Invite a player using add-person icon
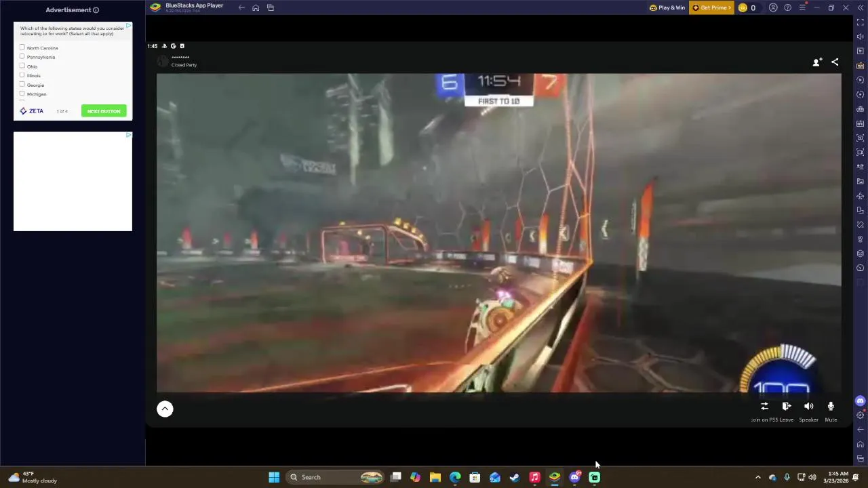 coord(817,62)
